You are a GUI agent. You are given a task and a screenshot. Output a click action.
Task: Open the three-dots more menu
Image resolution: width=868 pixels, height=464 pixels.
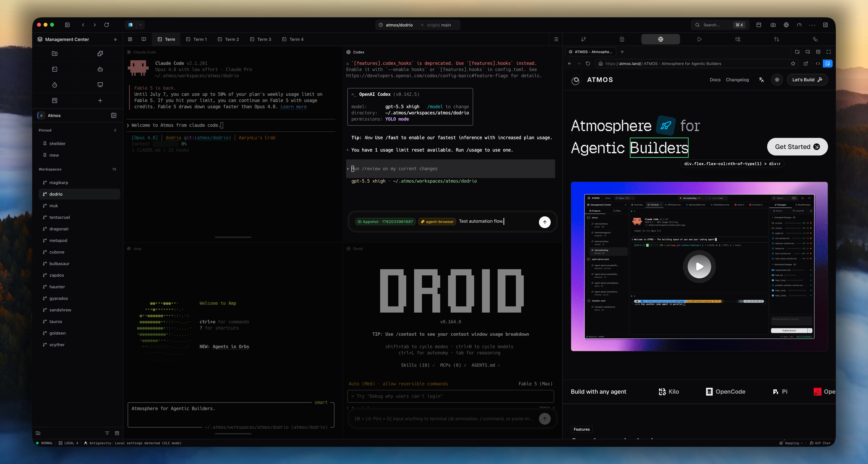(x=812, y=25)
